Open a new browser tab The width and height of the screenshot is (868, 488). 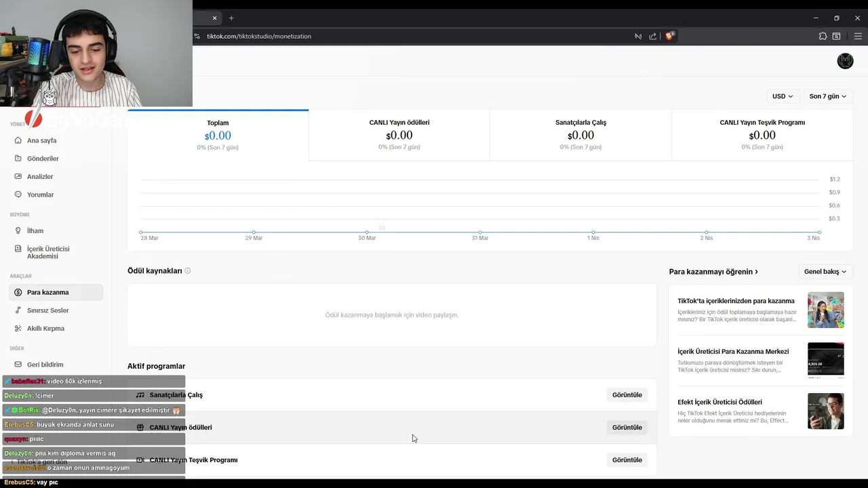231,18
